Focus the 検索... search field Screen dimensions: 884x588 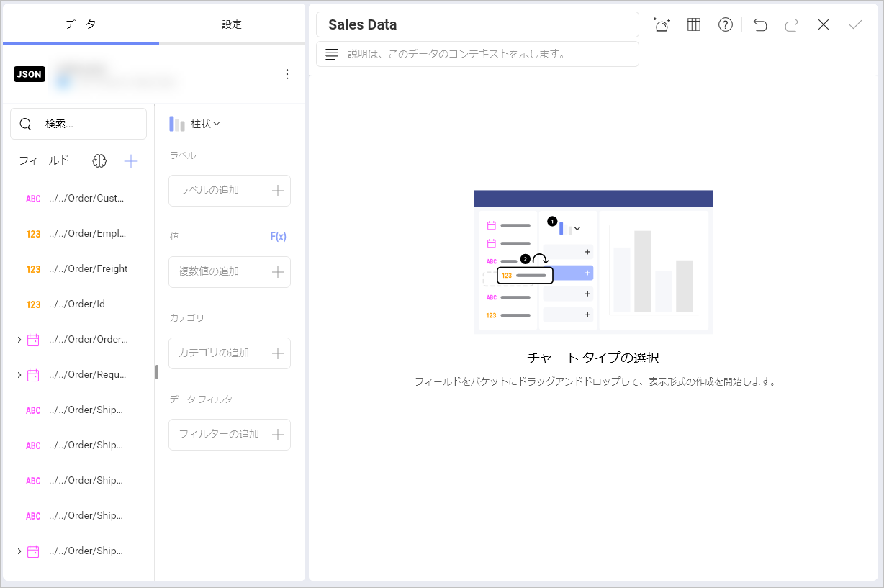78,124
